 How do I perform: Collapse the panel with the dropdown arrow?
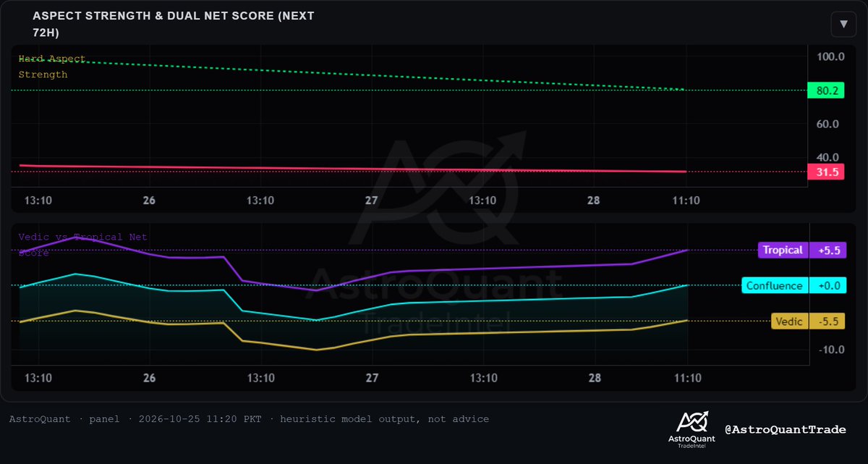(843, 24)
